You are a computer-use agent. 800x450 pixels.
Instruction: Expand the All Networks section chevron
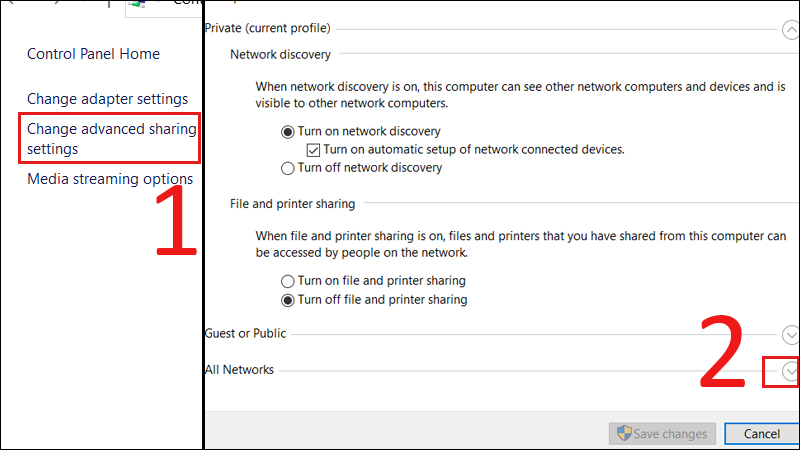coord(790,371)
